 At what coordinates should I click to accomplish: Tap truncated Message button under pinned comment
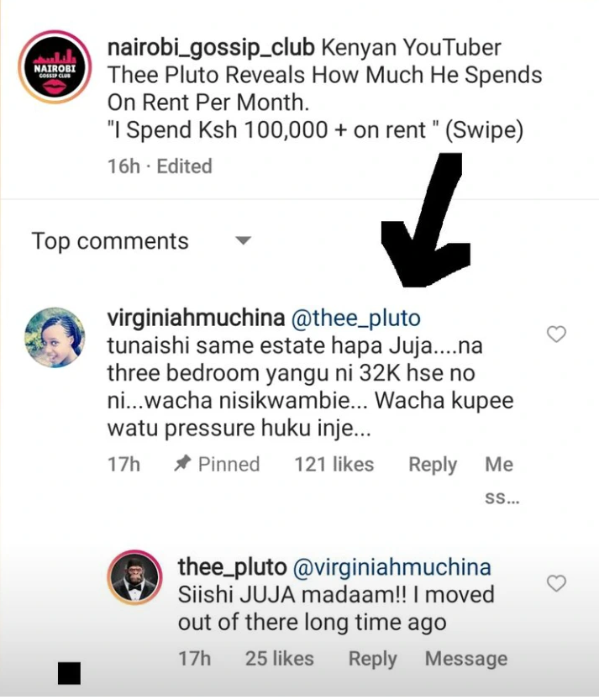[x=502, y=481]
